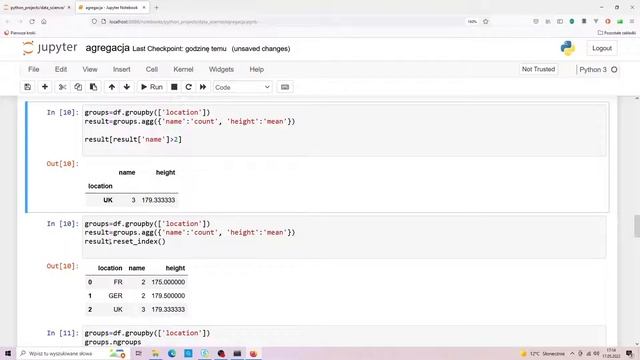
Task: Open the View menu
Action: (x=90, y=69)
